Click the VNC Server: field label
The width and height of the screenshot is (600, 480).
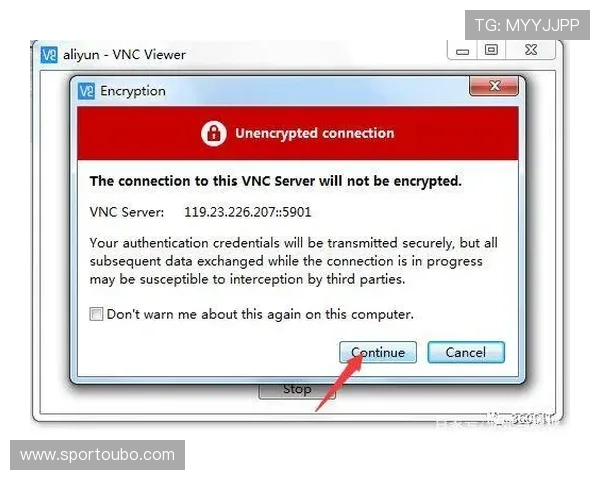click(x=127, y=212)
